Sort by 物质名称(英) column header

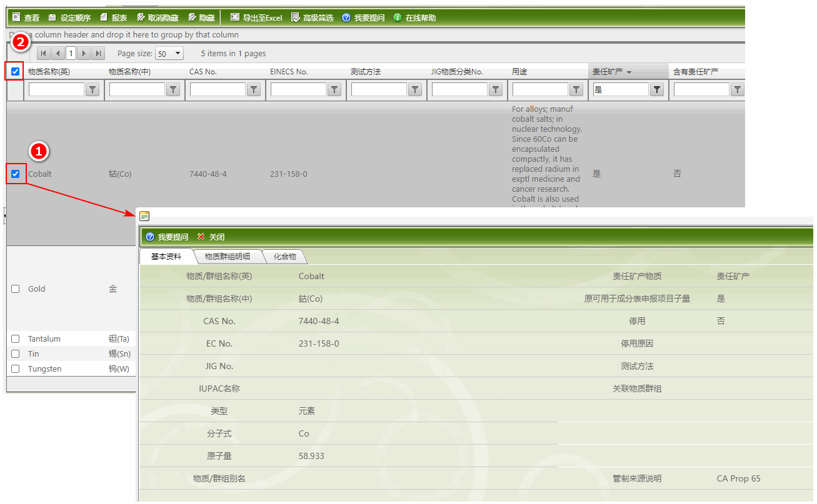tap(49, 72)
